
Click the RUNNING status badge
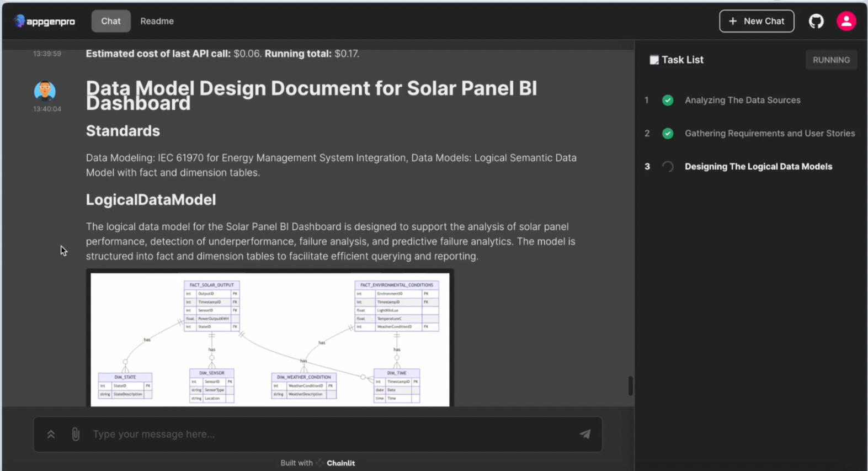[831, 60]
